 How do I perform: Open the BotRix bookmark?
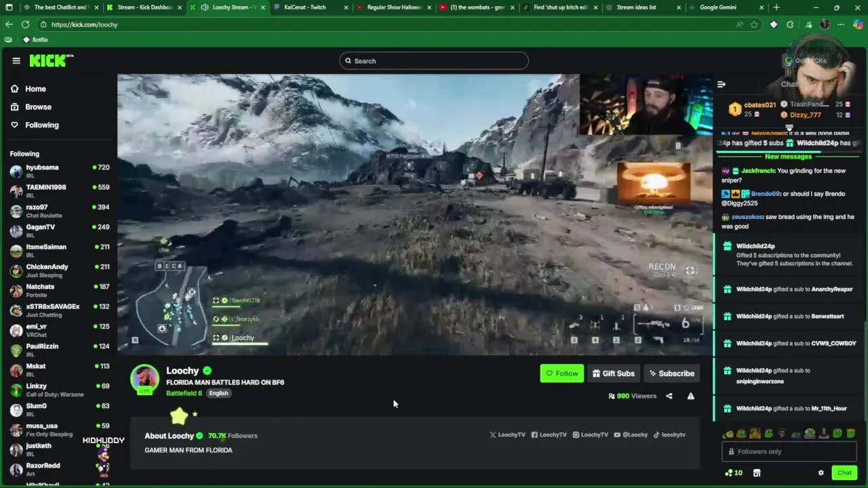pos(35,40)
